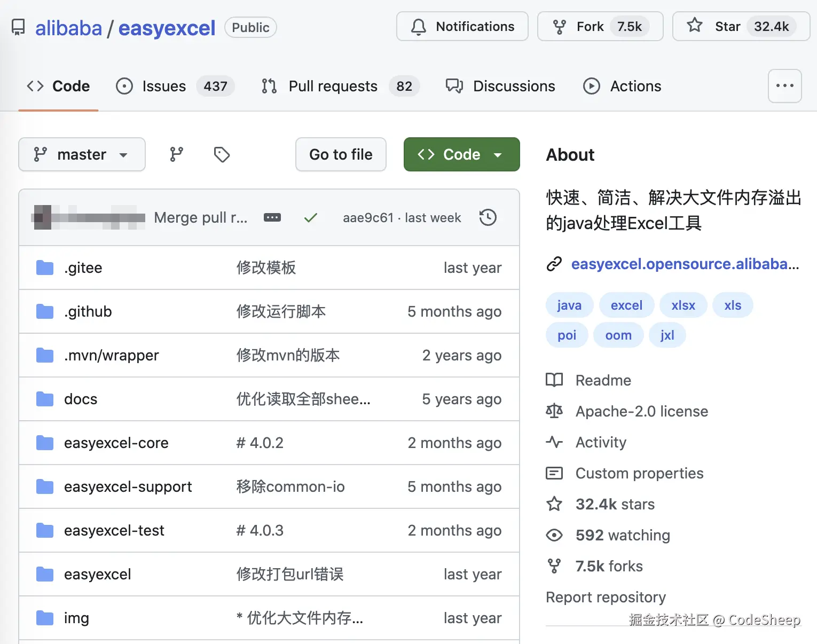
Task: View tags via the tag icon
Action: (x=222, y=154)
